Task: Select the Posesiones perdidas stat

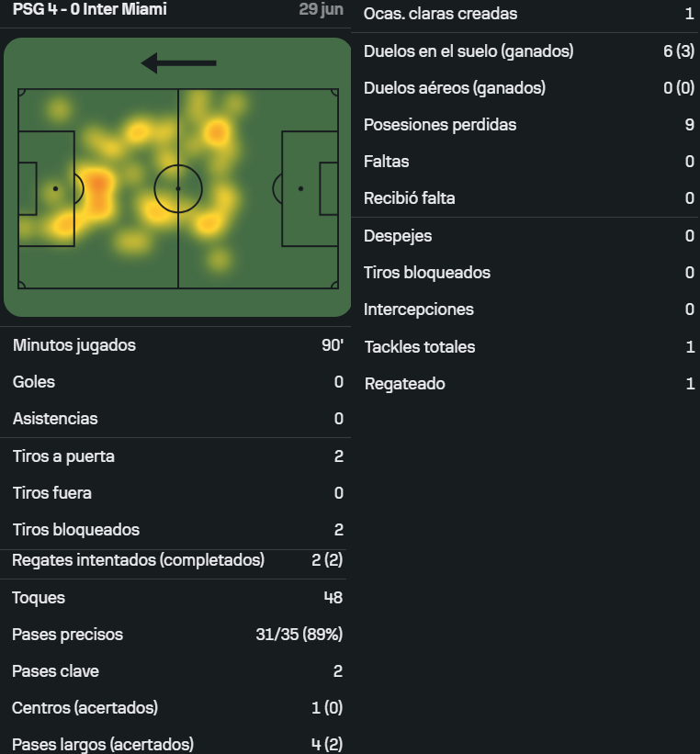Action: pyautogui.click(x=525, y=125)
